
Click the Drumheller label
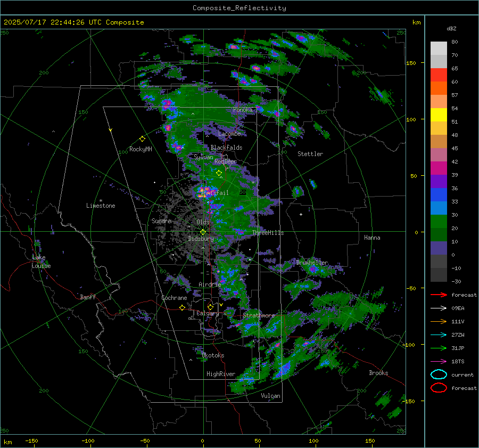[x=312, y=263]
